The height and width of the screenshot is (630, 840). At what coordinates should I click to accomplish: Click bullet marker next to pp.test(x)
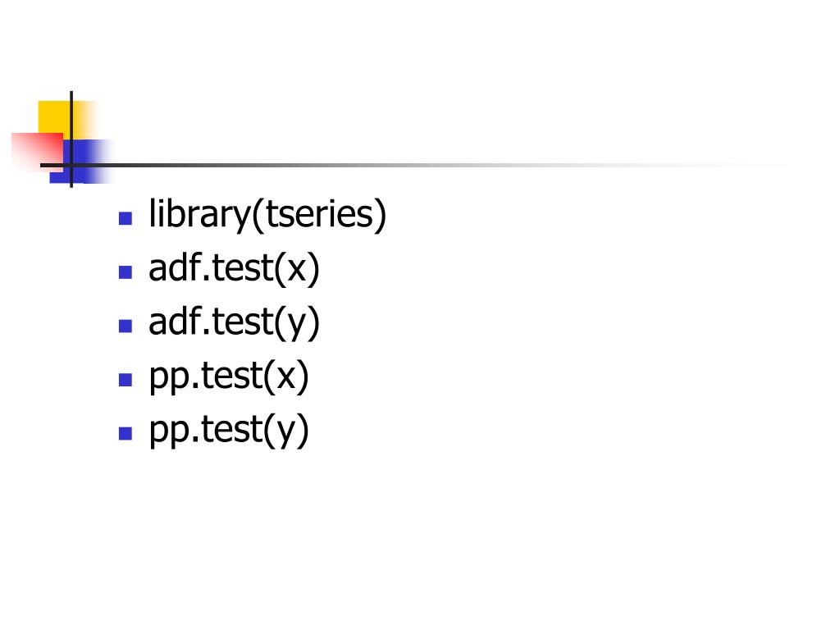point(126,380)
